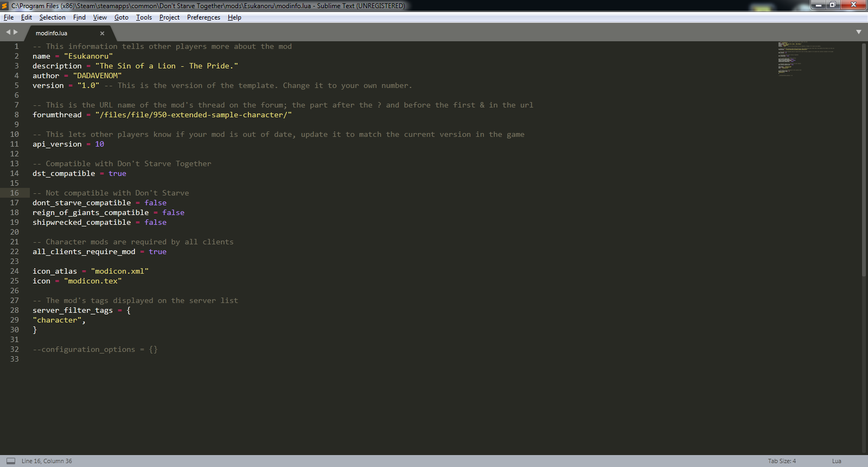Open the Tools menu
Image resolution: width=868 pixels, height=467 pixels.
144,17
